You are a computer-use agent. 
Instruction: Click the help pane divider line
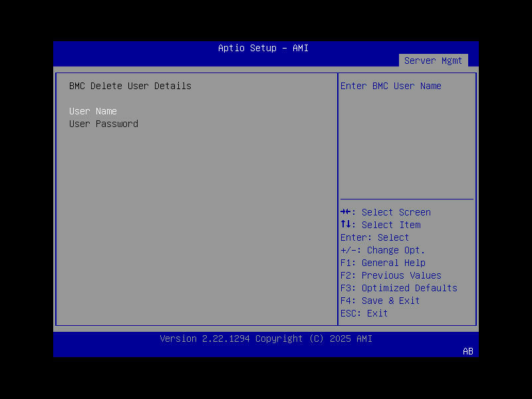click(406, 199)
